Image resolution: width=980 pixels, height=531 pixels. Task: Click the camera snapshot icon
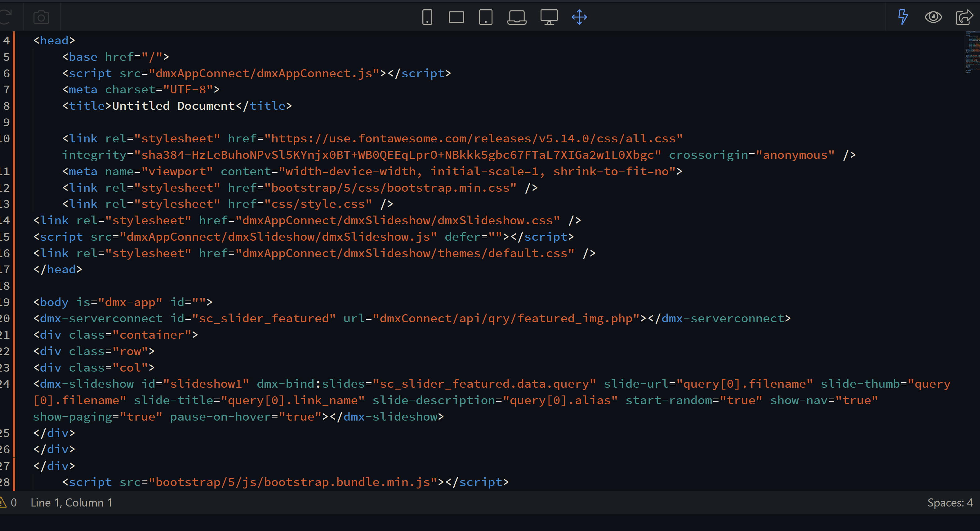click(x=41, y=17)
